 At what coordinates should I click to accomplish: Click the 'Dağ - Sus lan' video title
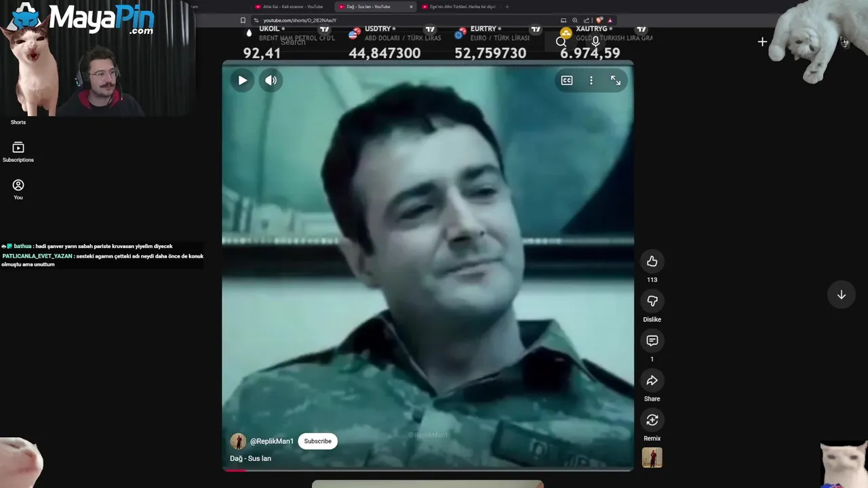coord(250,459)
